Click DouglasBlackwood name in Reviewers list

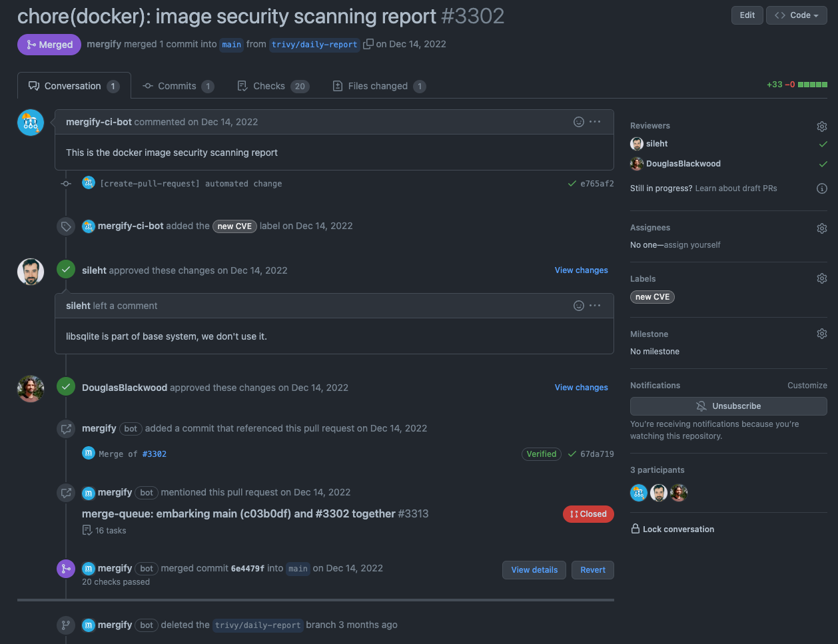click(683, 164)
